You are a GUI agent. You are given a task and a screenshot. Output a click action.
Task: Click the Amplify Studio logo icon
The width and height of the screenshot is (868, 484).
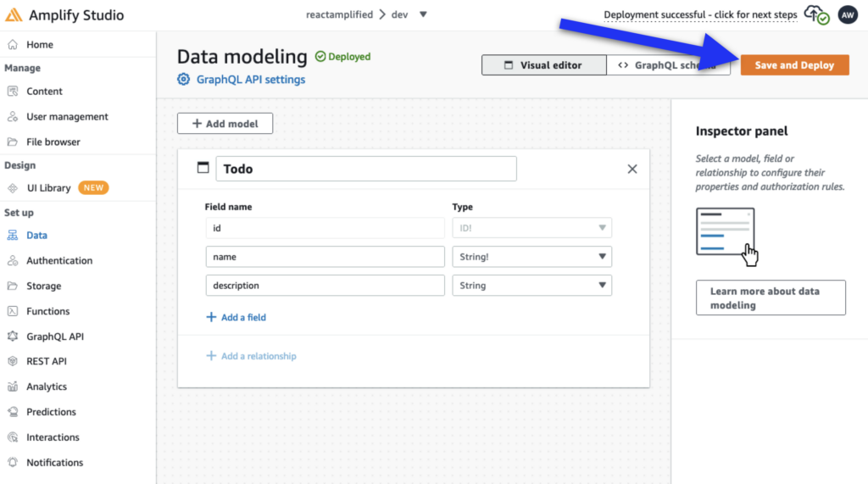click(14, 15)
